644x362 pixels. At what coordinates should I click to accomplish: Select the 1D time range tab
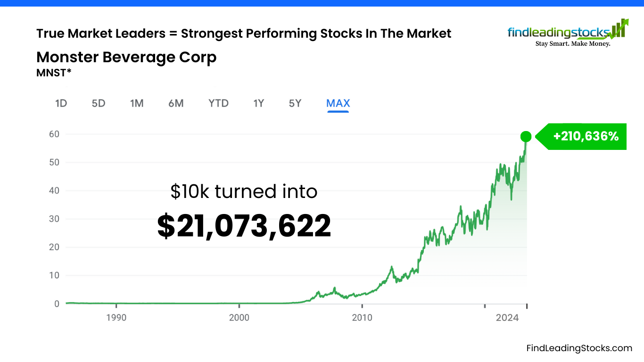pyautogui.click(x=61, y=103)
